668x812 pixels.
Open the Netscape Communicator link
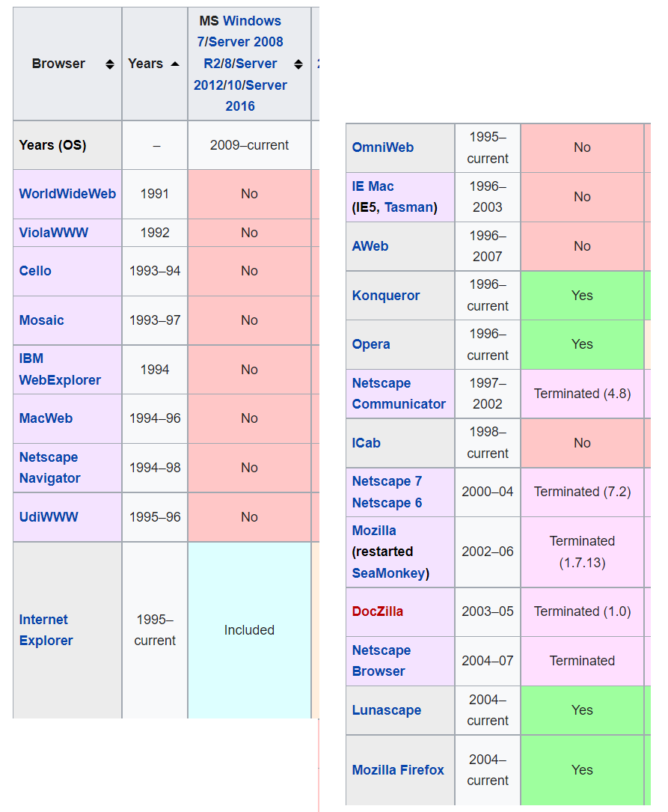(x=399, y=394)
